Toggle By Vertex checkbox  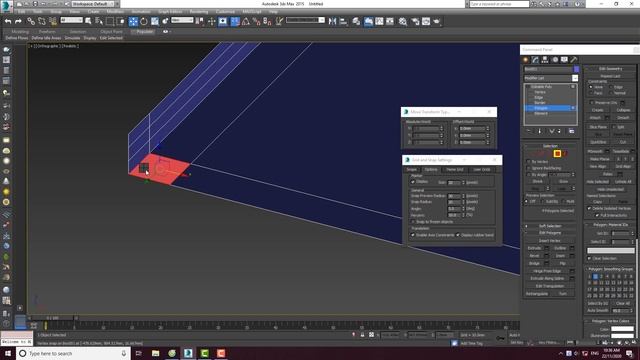pos(529,162)
